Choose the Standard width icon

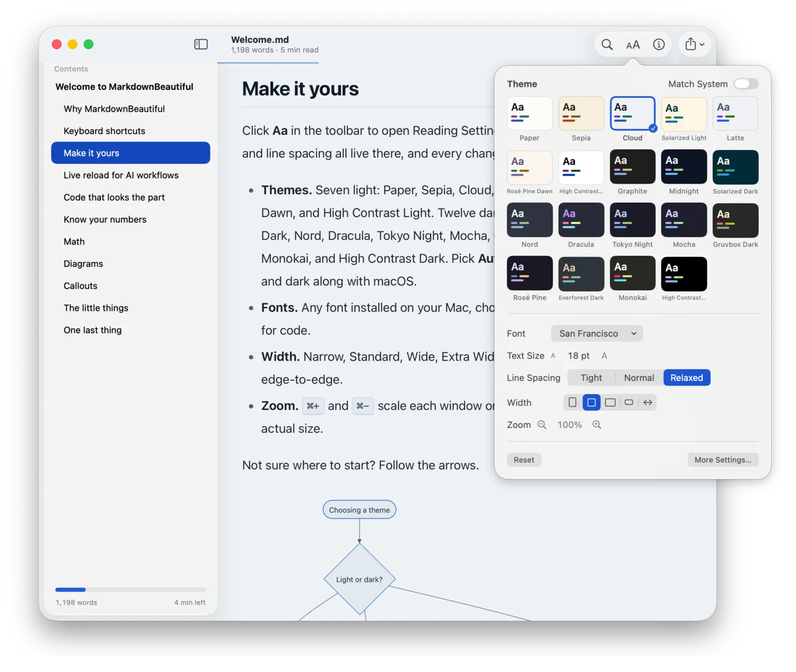click(x=591, y=403)
